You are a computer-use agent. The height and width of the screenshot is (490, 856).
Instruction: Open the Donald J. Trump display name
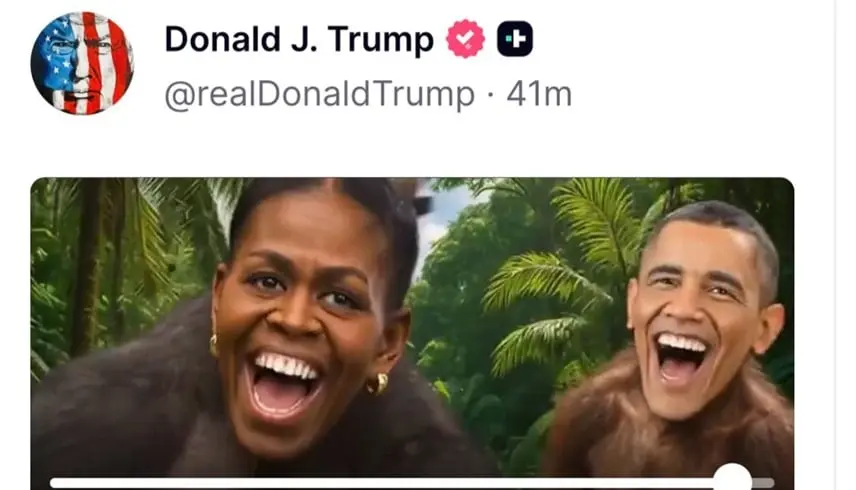point(299,39)
